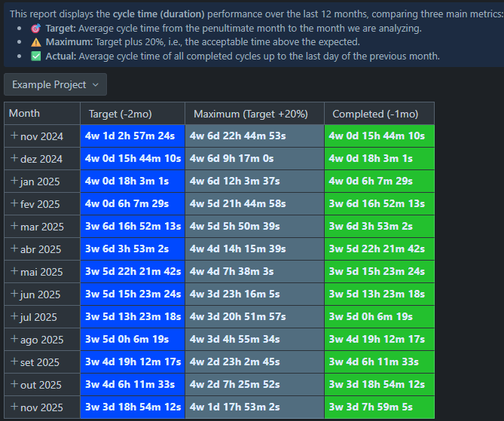
Task: Select blue Target cell for nov 2024
Action: click(x=133, y=136)
